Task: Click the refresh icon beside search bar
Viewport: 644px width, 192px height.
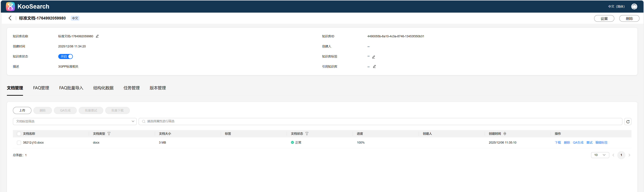Action: point(628,122)
